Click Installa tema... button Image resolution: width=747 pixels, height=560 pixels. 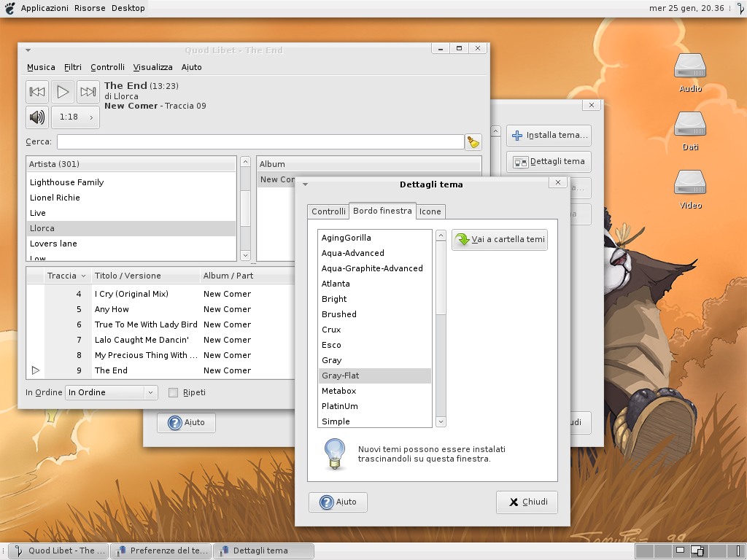pyautogui.click(x=549, y=135)
